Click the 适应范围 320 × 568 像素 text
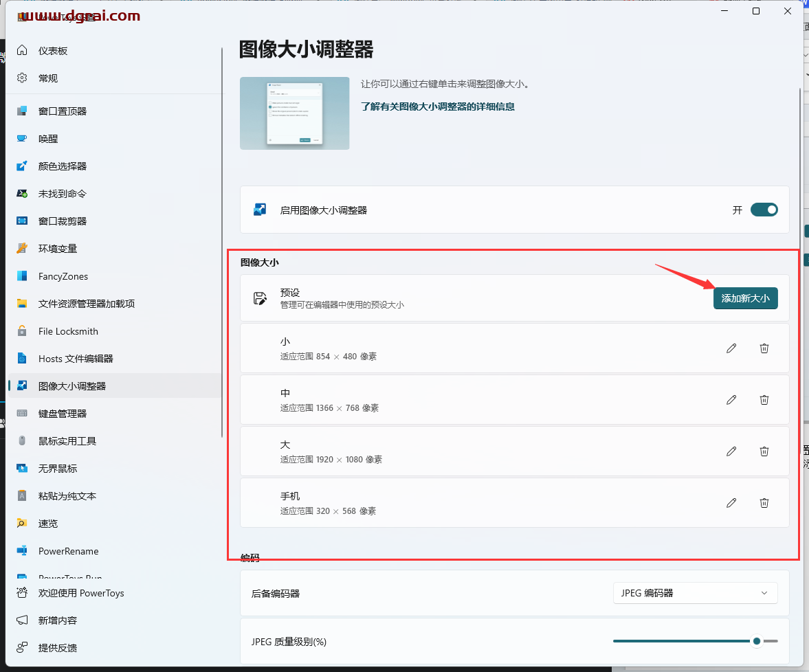 click(328, 511)
